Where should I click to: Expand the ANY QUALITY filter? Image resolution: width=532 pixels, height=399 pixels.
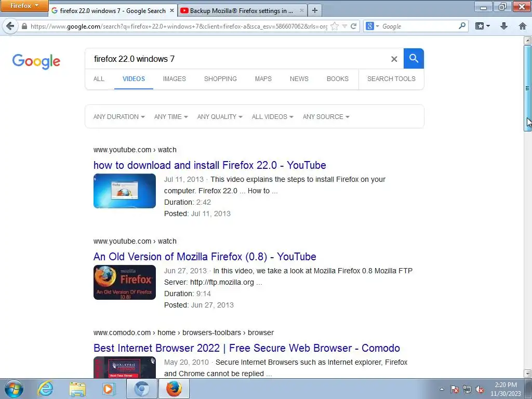click(x=220, y=117)
